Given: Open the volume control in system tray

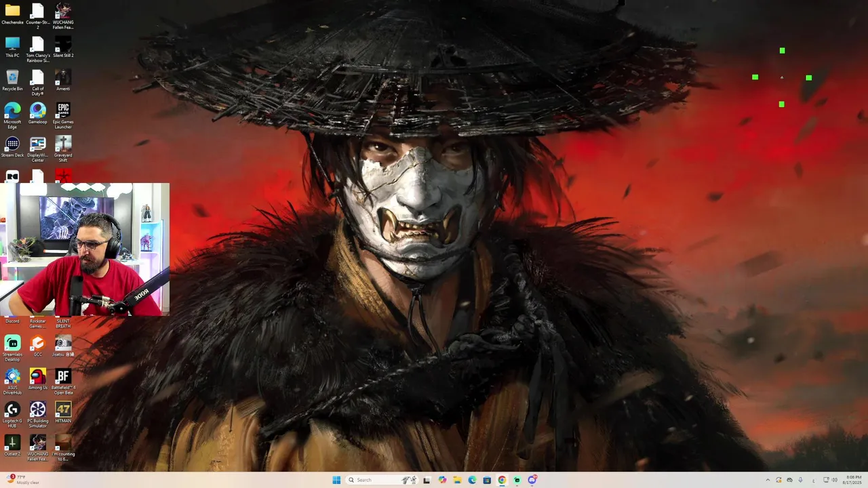Looking at the screenshot, I should 834,480.
